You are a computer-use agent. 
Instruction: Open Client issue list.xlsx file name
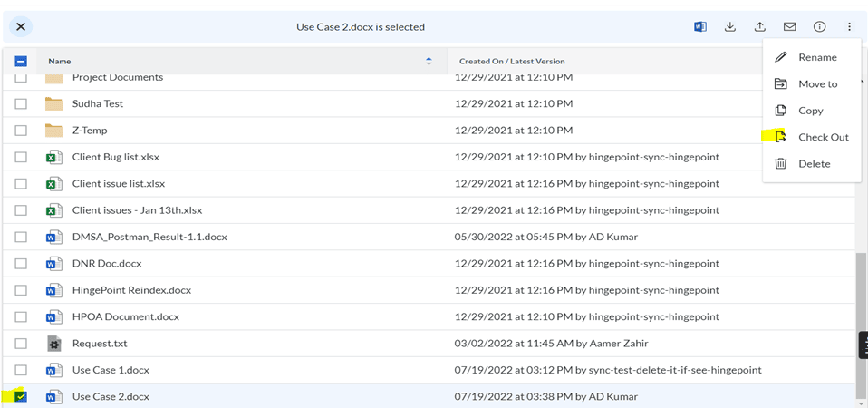[119, 183]
